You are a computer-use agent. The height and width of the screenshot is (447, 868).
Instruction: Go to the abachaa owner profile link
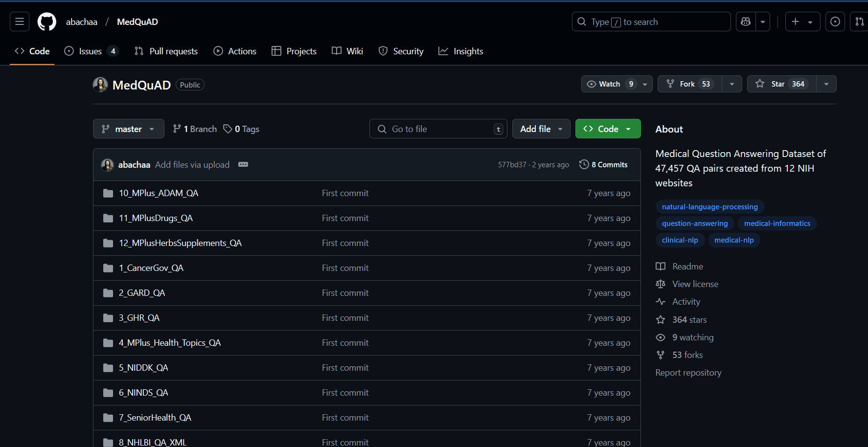point(82,22)
